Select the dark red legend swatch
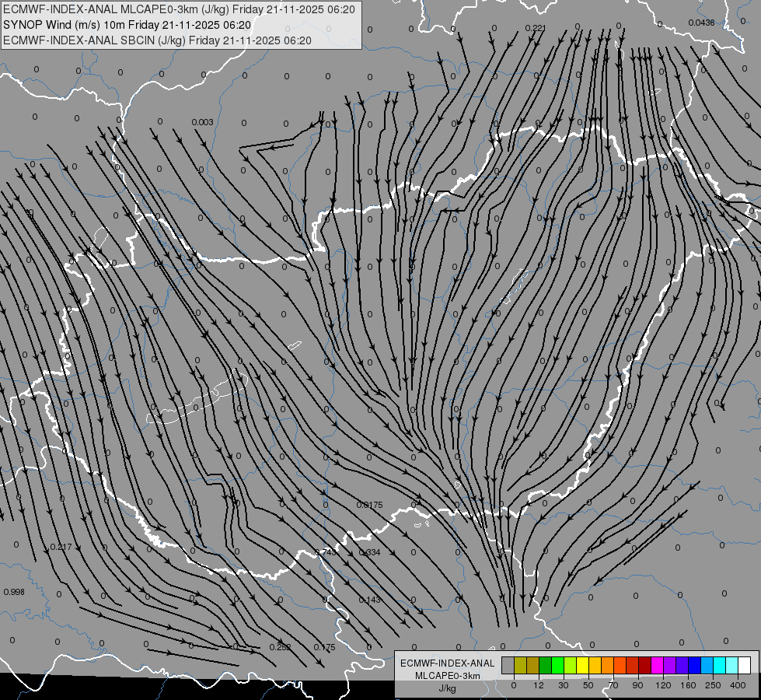761x700 pixels. [645, 665]
